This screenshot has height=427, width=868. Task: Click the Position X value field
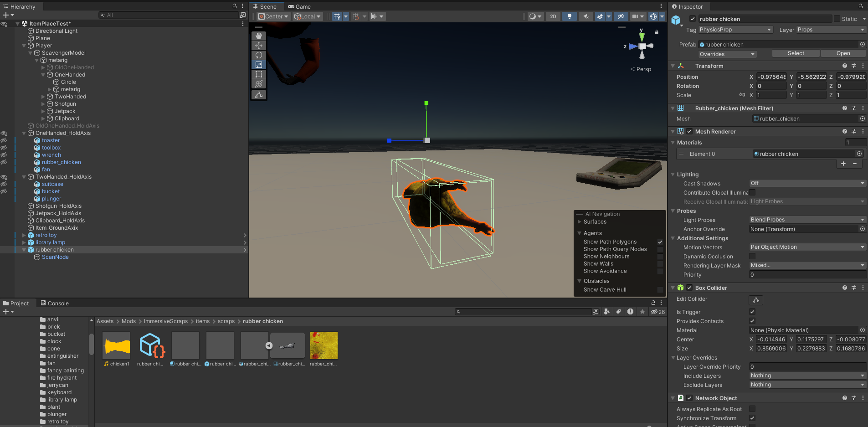pos(771,77)
